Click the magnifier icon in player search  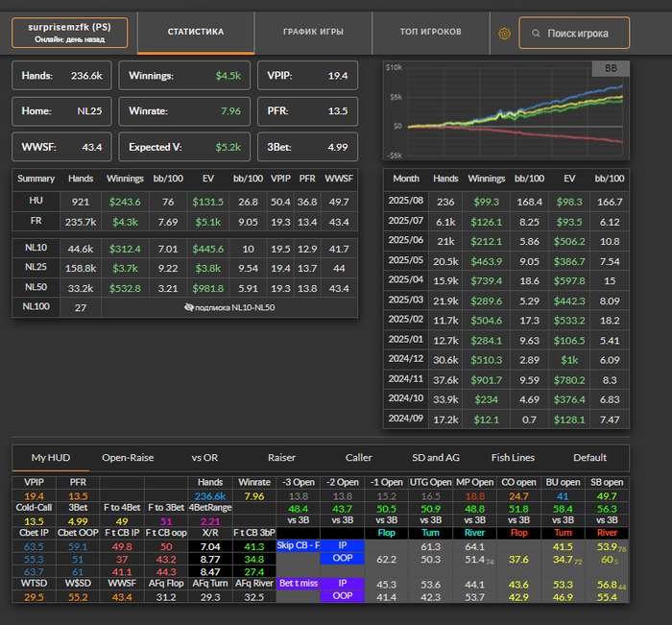click(x=534, y=34)
